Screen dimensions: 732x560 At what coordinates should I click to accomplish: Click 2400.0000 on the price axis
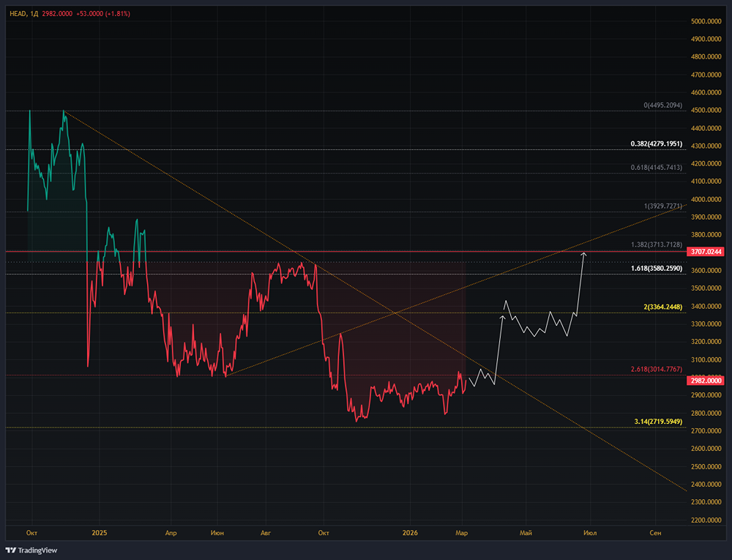[x=706, y=485]
